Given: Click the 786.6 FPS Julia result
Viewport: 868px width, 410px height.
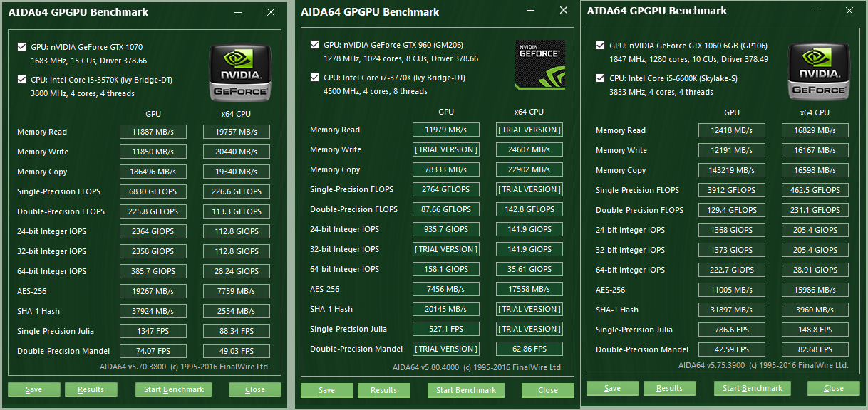Looking at the screenshot, I should (x=732, y=330).
